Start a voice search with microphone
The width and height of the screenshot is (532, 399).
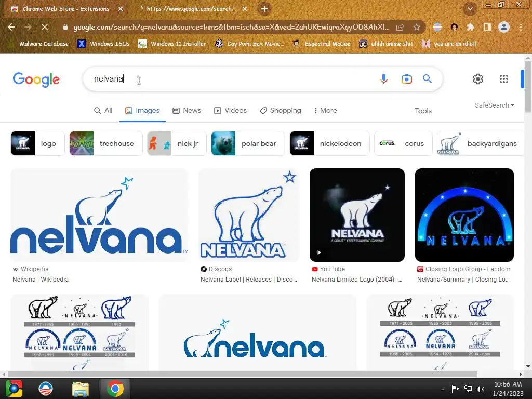pos(384,79)
